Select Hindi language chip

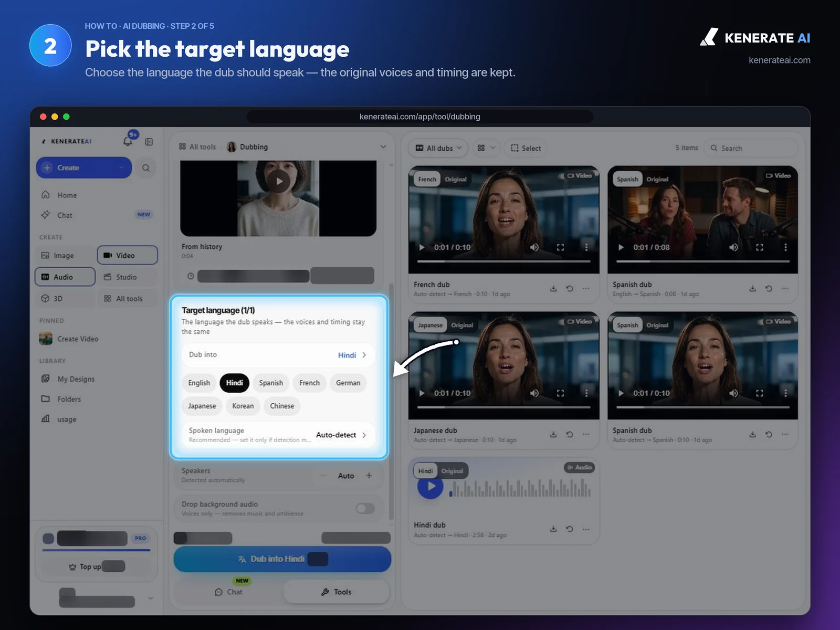click(234, 383)
